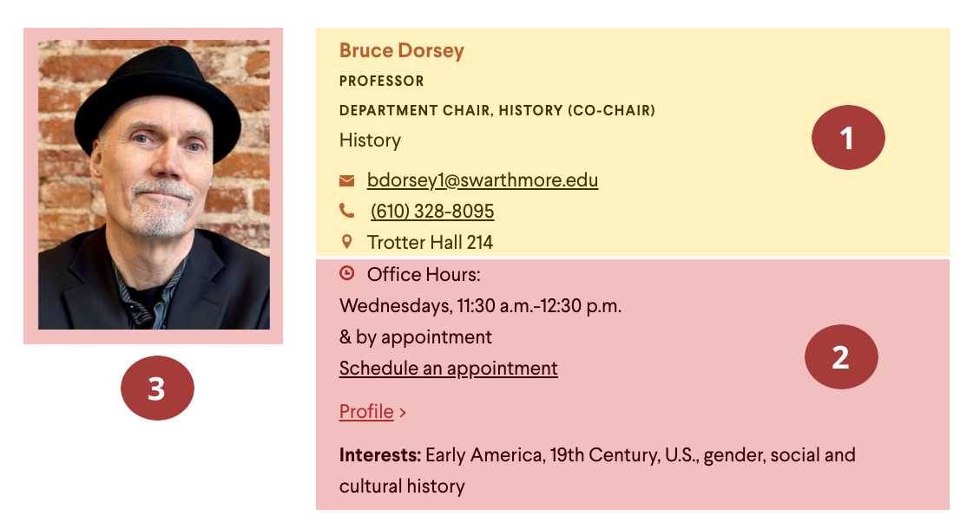This screenshot has height=529, width=980.
Task: Open the Profile link
Action: coord(366,412)
